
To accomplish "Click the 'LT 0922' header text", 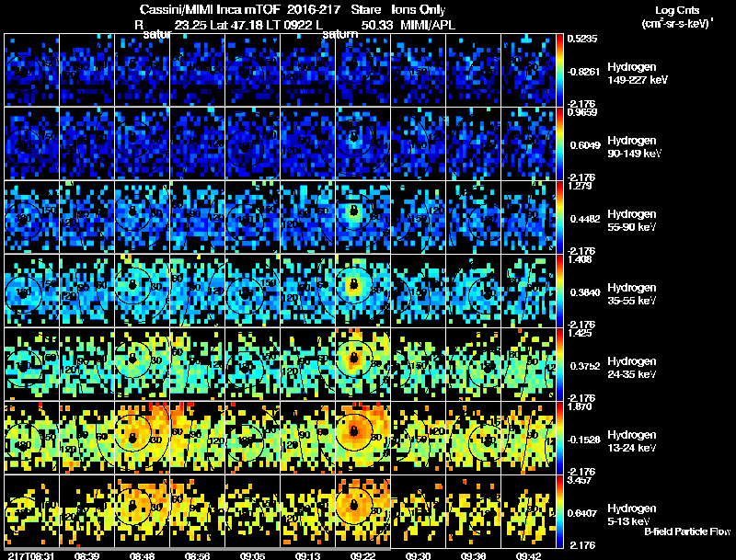I will click(289, 25).
